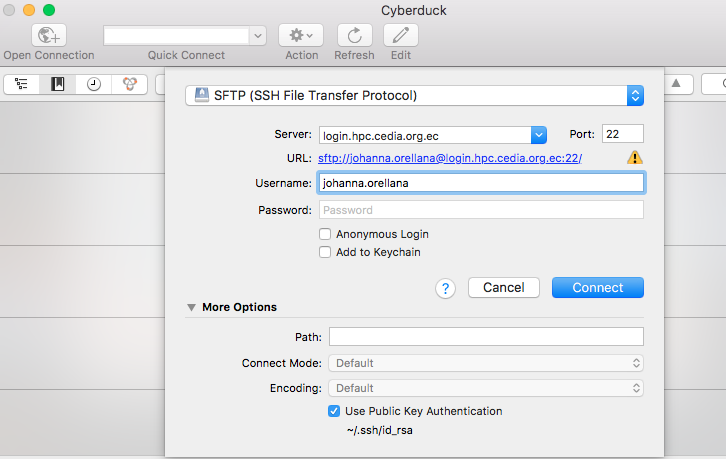Check the Add to Keychain option
This screenshot has height=459, width=726.
[325, 253]
